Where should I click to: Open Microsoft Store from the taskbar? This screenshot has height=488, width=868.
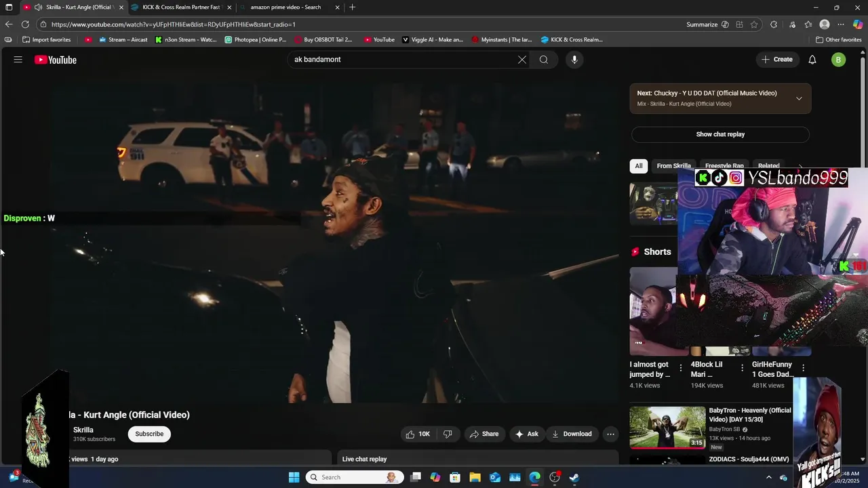click(455, 477)
